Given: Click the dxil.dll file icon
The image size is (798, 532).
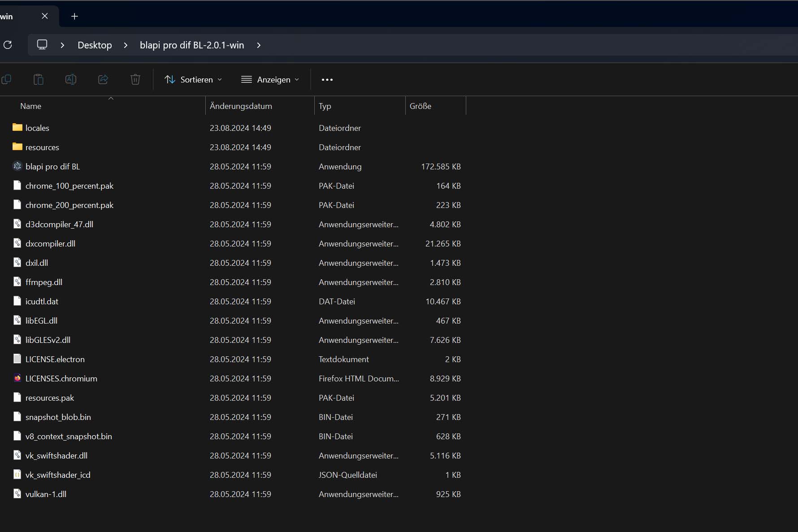Looking at the screenshot, I should coord(17,262).
